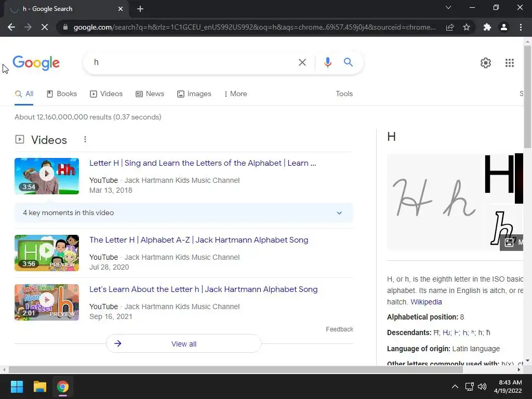This screenshot has width=532, height=399.
Task: Open 'Let's Learn About the Letter h' link
Action: pos(203,289)
